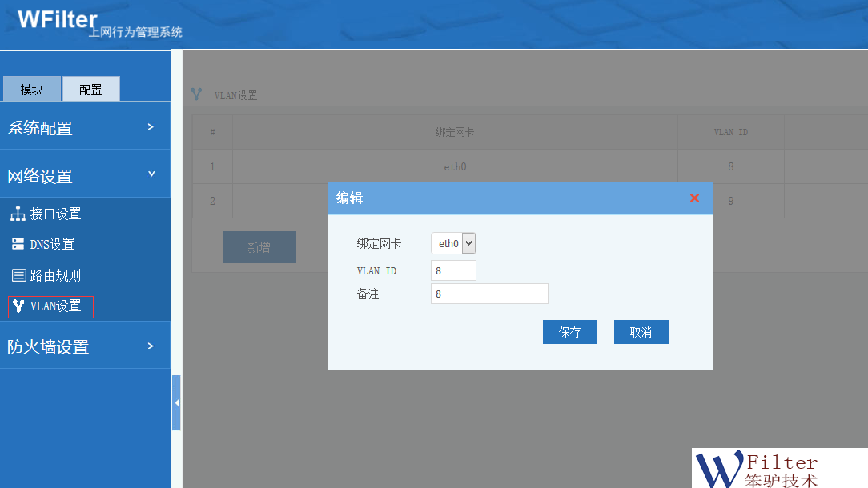Click the 取消 button to cancel
The width and height of the screenshot is (868, 488).
click(641, 332)
